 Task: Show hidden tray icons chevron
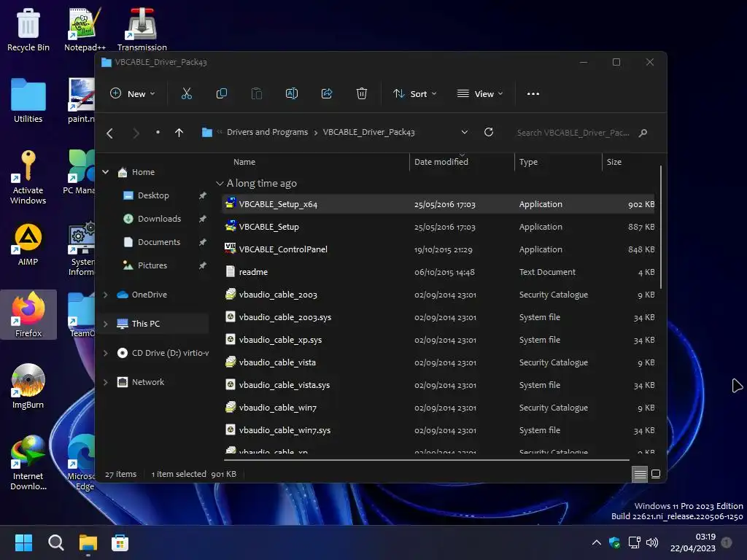[596, 542]
